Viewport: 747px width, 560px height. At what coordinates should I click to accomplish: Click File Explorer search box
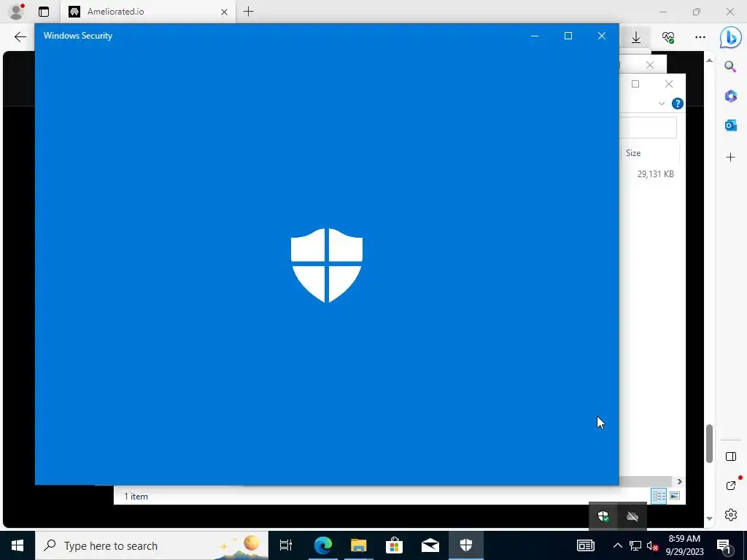point(648,127)
